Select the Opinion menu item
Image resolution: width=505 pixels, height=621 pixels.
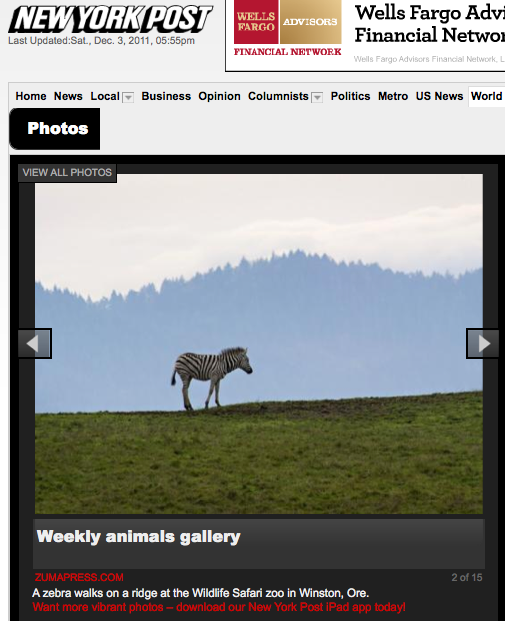[219, 96]
